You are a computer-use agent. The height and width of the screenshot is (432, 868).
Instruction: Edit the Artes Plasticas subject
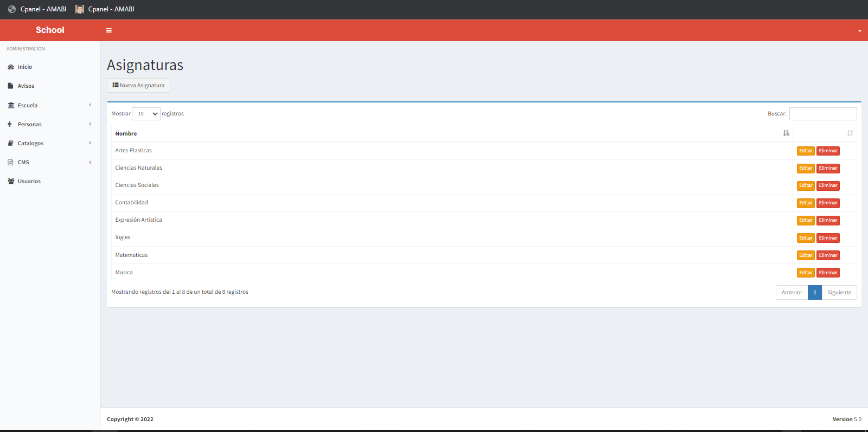click(x=805, y=151)
